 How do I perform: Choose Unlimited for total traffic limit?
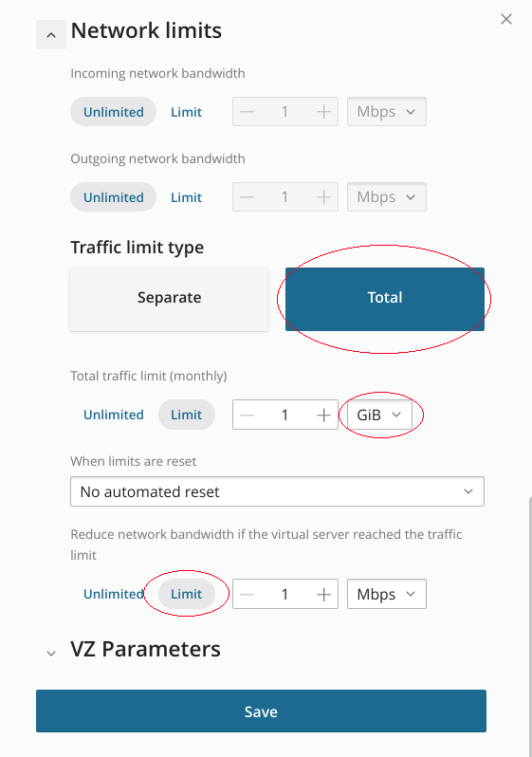click(x=114, y=415)
